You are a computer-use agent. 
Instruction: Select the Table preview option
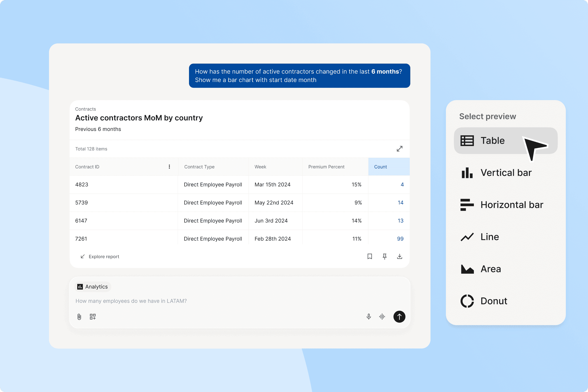pyautogui.click(x=505, y=140)
